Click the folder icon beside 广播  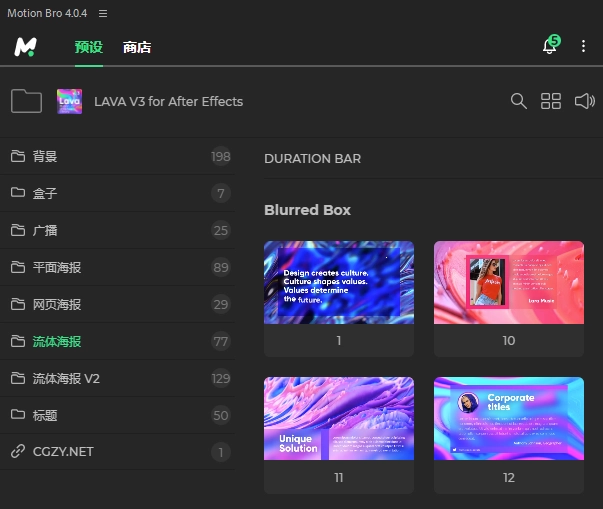[x=18, y=230]
